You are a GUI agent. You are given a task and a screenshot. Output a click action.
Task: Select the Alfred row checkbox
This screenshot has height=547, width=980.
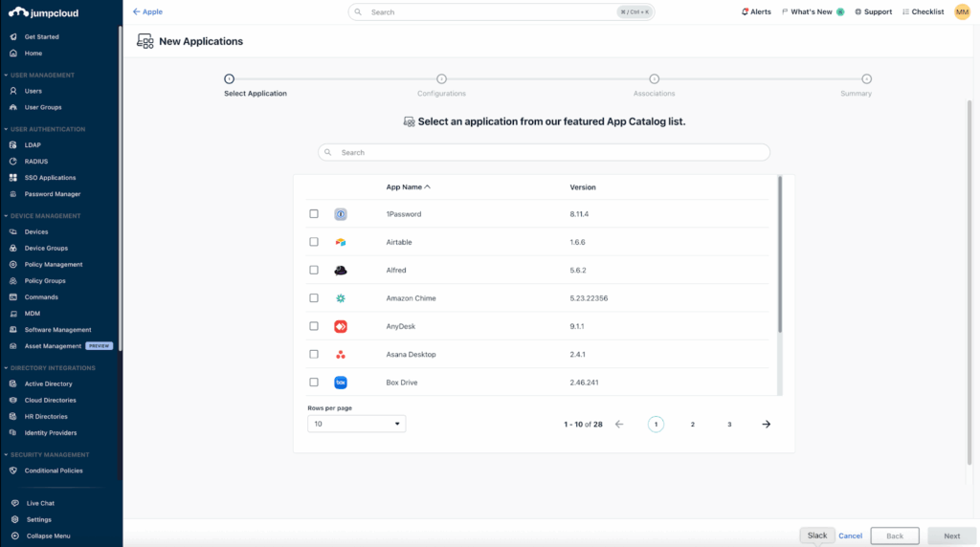click(x=314, y=271)
